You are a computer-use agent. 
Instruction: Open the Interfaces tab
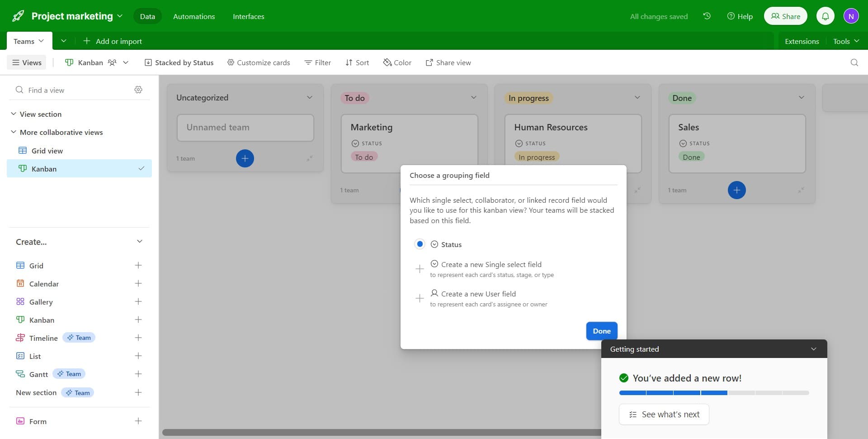pos(248,16)
